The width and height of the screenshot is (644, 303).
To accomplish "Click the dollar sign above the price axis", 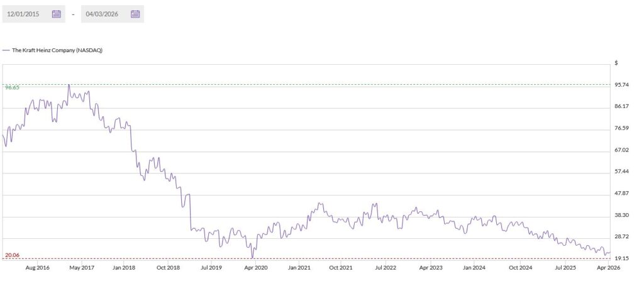I will tap(616, 63).
